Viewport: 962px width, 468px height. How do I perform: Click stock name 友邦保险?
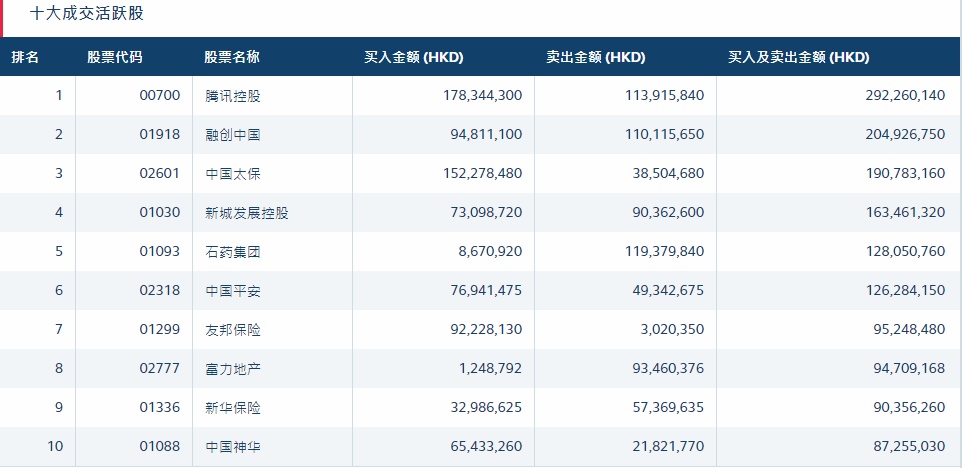tap(233, 330)
